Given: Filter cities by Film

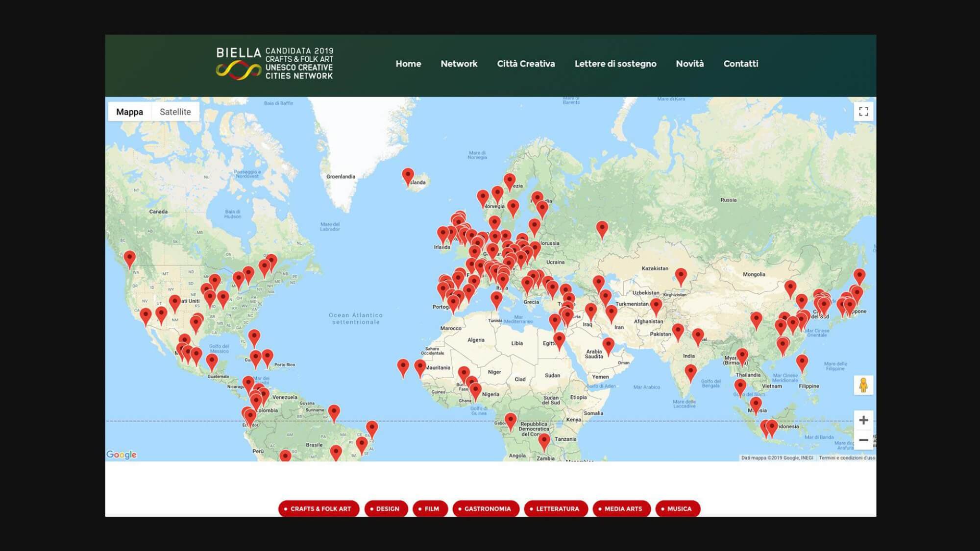Looking at the screenshot, I should (x=430, y=509).
